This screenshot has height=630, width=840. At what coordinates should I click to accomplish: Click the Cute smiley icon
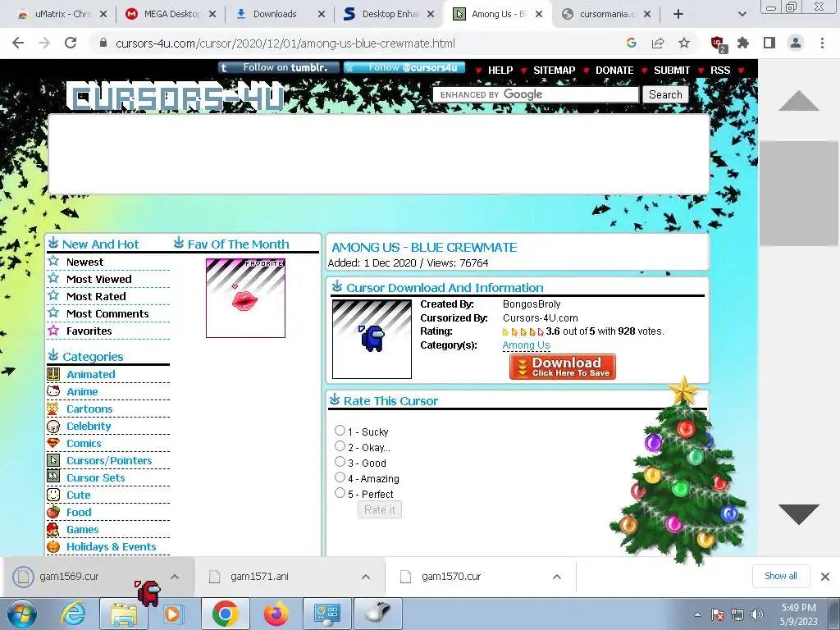[x=53, y=495]
